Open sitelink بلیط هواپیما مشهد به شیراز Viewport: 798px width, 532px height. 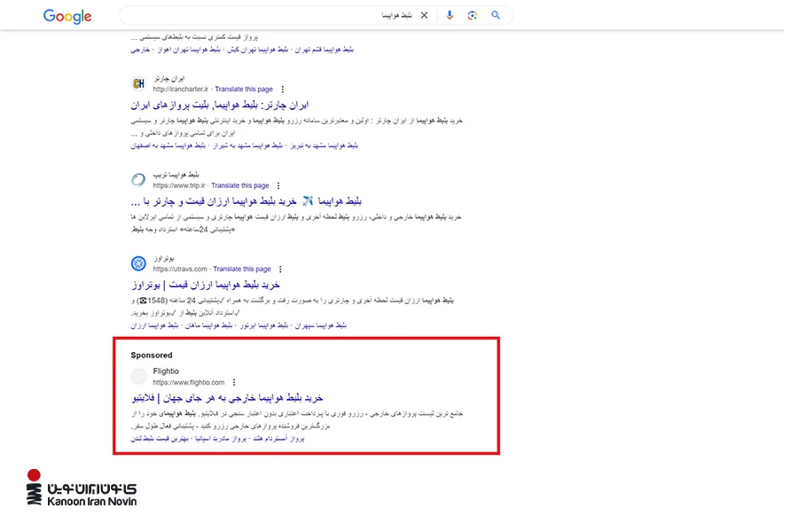[x=248, y=145]
